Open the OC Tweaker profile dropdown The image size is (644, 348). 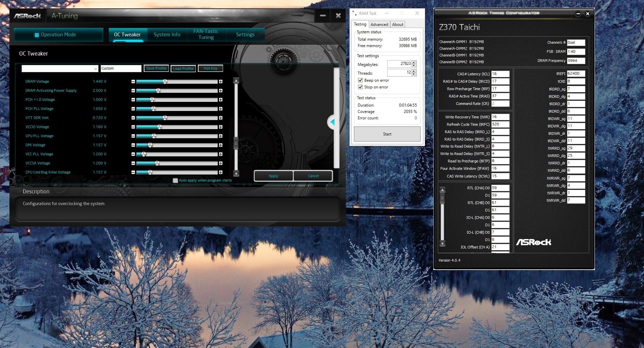(x=96, y=69)
